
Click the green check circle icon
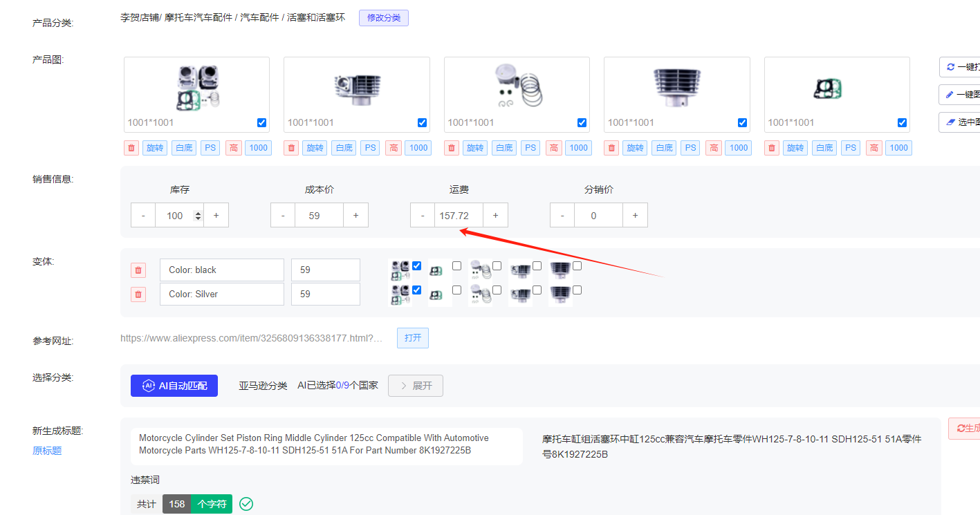click(x=246, y=504)
